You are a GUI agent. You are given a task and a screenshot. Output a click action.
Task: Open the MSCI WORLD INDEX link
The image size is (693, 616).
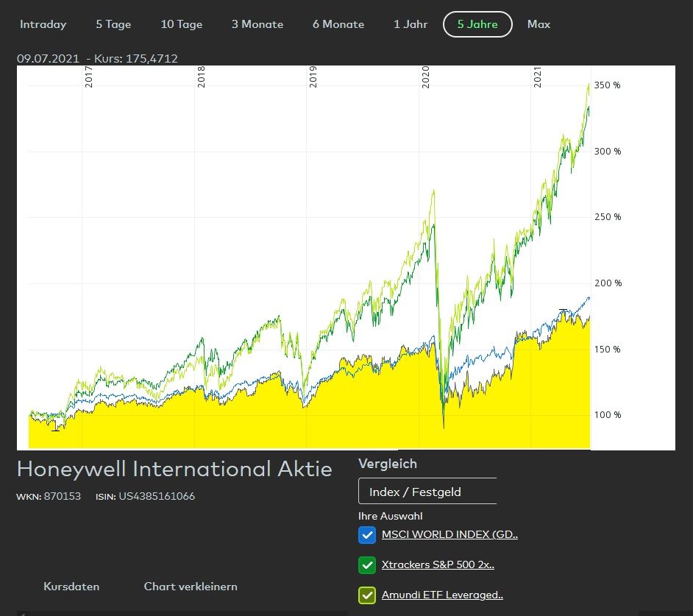tap(449, 535)
